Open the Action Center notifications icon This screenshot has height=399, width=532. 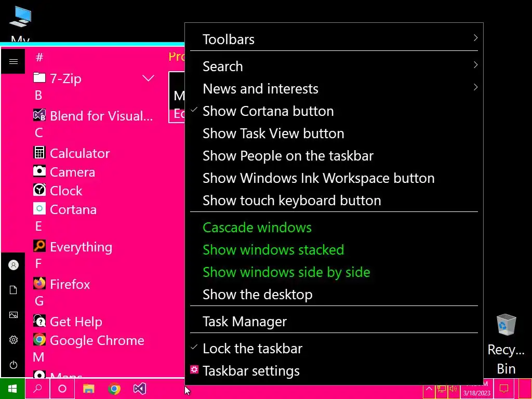pos(504,389)
